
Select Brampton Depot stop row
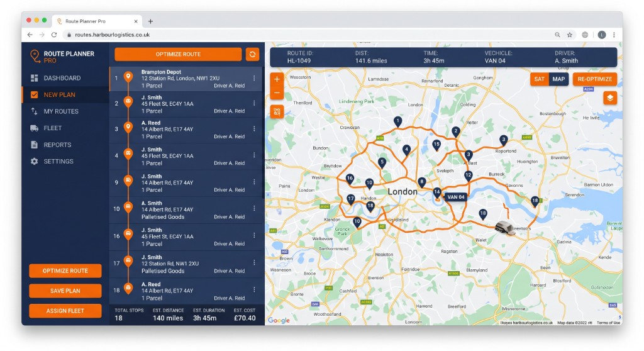(186, 79)
